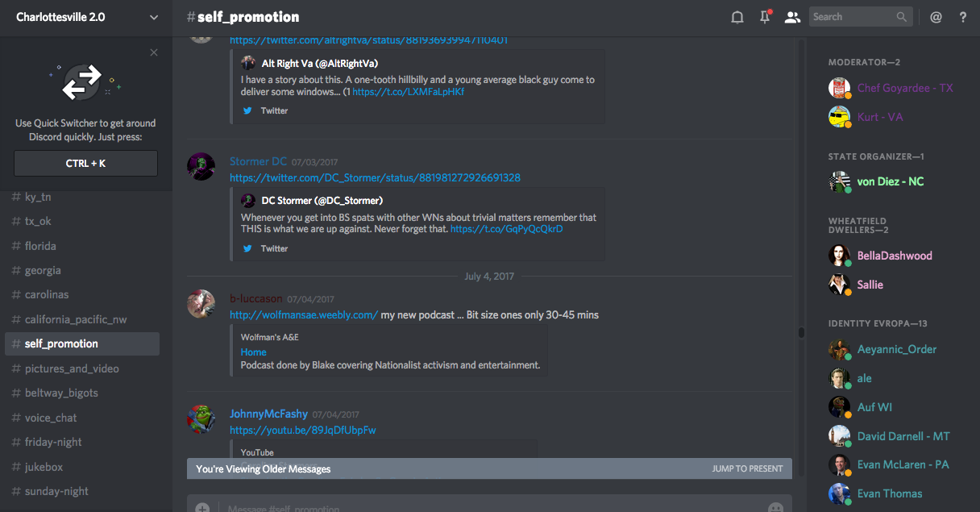Screen dimensions: 980x512
Task: Show pinned messages
Action: pos(765,17)
